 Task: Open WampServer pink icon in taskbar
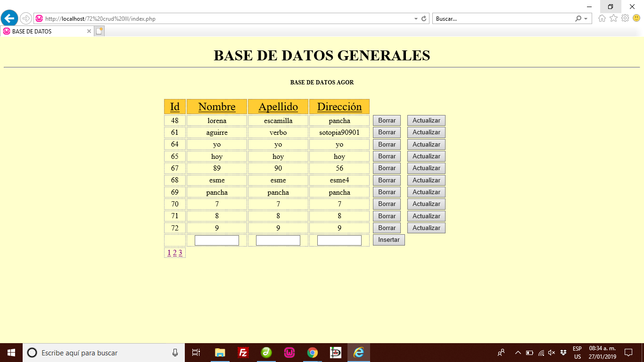[289, 353]
